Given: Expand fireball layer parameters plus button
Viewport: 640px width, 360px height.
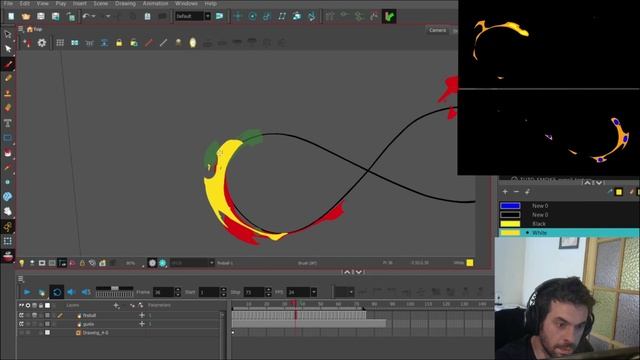Looking at the screenshot, I should tap(142, 315).
